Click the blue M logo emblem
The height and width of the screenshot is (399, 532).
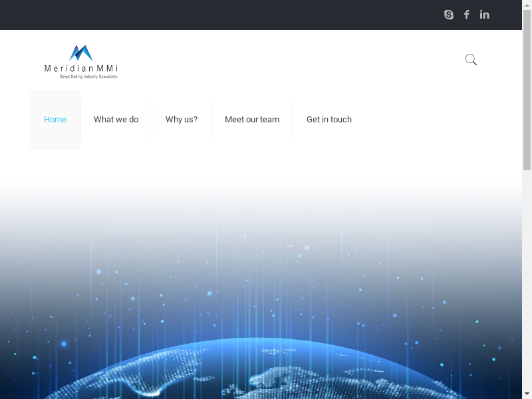click(x=80, y=53)
